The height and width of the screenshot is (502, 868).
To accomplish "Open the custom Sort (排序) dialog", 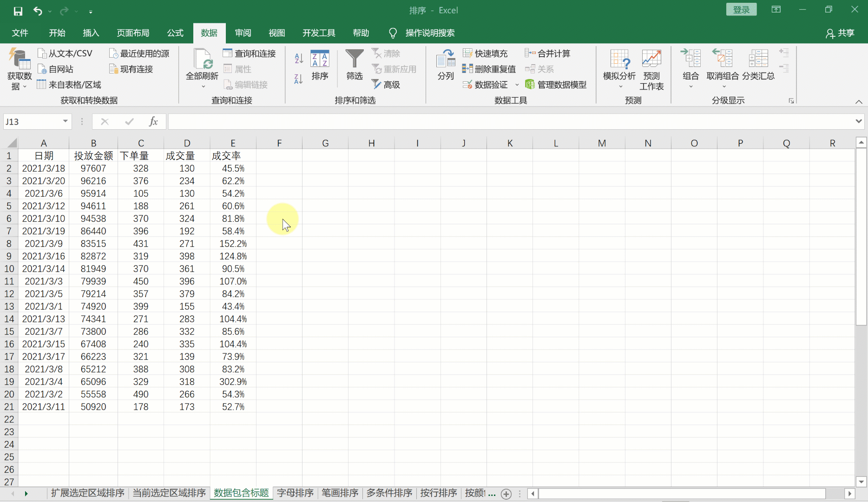I will [x=320, y=65].
